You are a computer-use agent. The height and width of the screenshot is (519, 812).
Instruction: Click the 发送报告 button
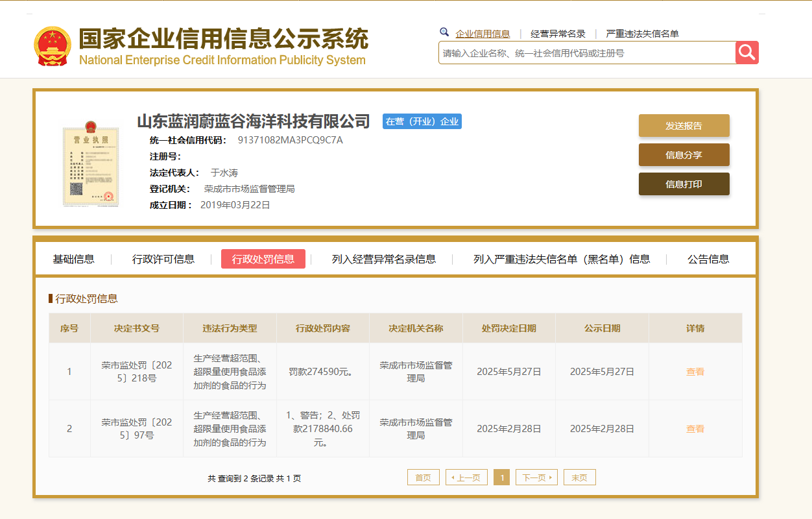click(x=684, y=126)
